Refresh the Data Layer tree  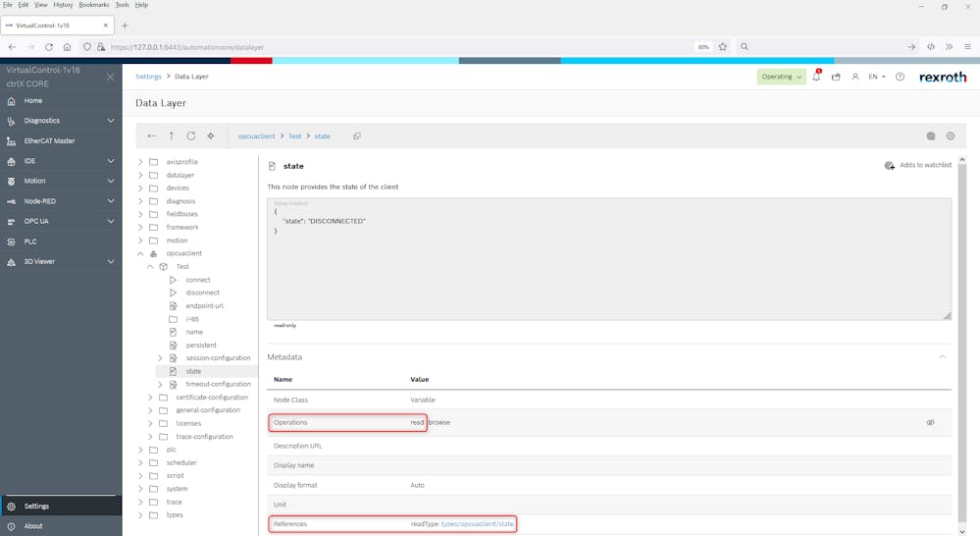pos(190,136)
